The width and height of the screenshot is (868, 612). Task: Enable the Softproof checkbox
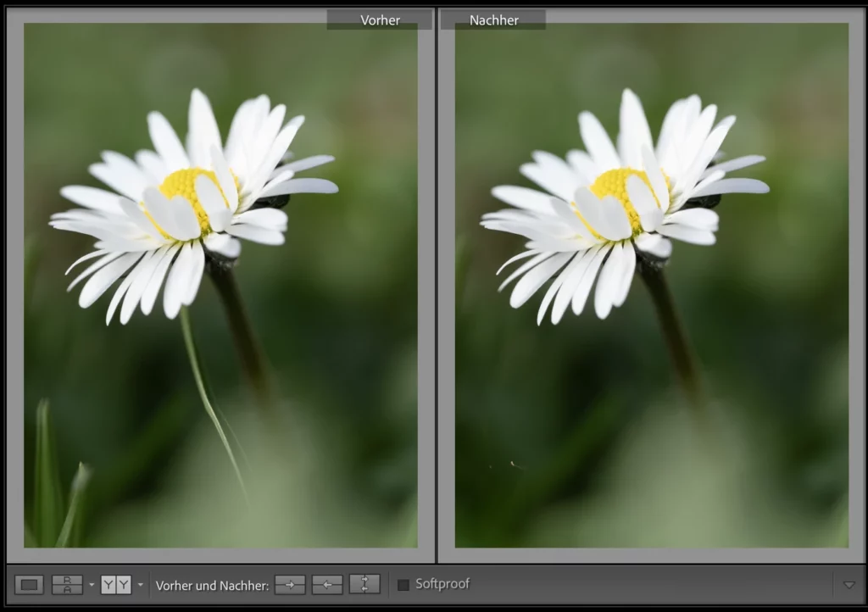[403, 584]
